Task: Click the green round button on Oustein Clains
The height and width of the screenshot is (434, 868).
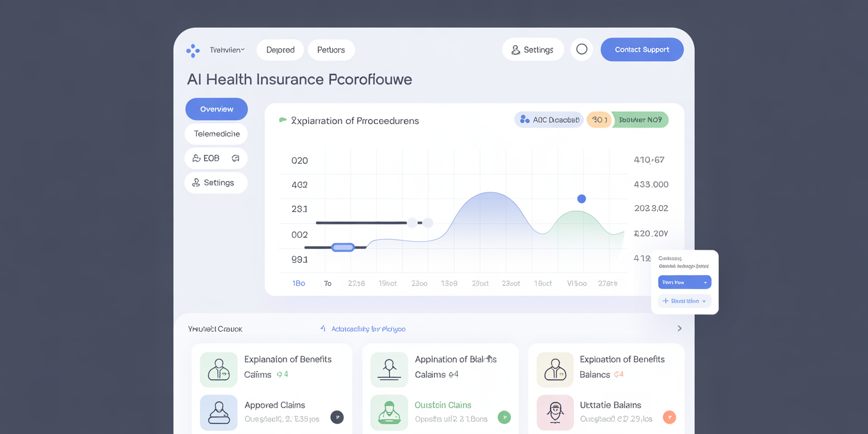Action: [504, 417]
